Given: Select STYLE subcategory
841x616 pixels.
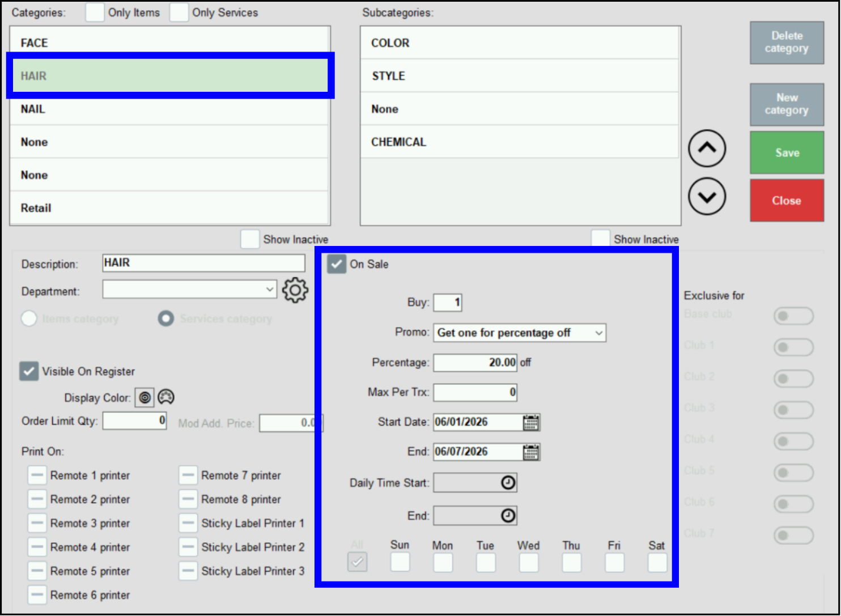Looking at the screenshot, I should 519,76.
